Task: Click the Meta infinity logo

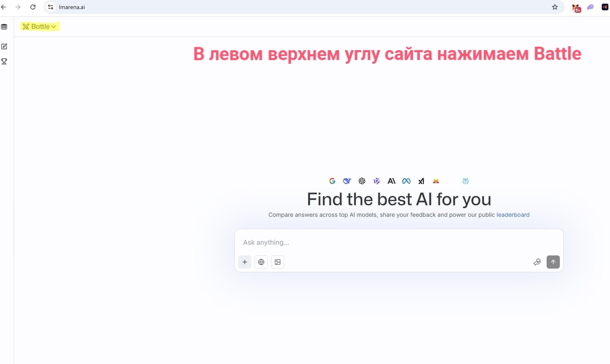Action: coord(406,181)
